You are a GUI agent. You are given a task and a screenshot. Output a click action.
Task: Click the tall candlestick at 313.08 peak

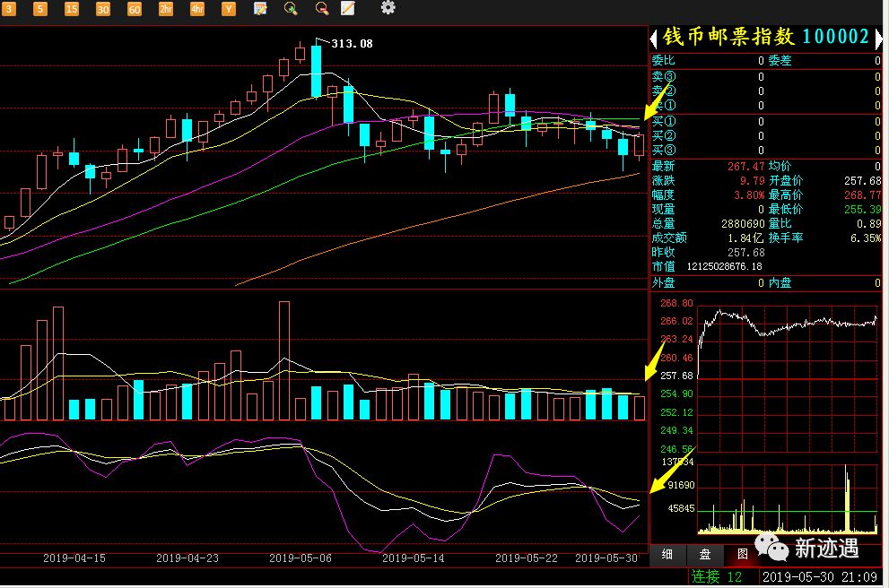[x=316, y=71]
